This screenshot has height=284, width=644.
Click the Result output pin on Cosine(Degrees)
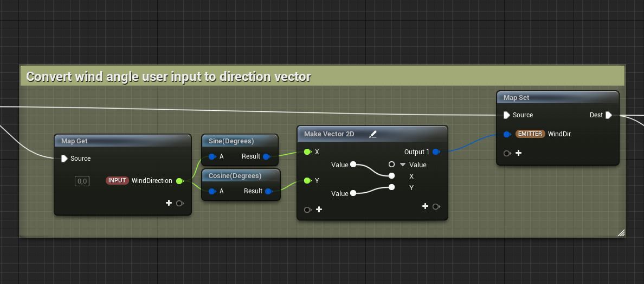tap(268, 191)
